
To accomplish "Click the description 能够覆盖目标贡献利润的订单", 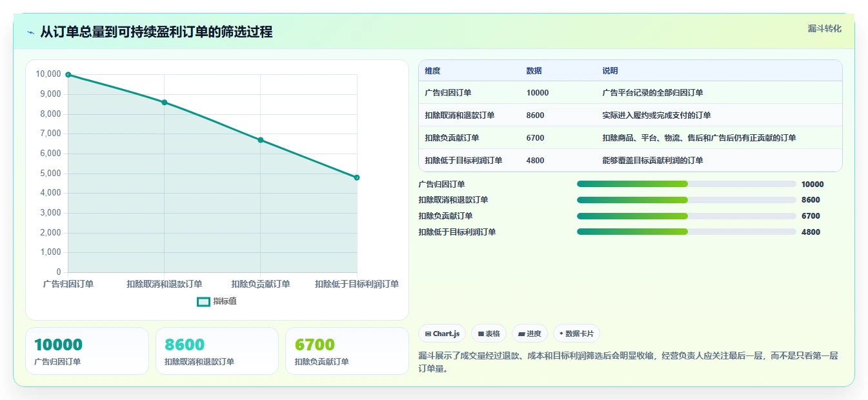I will point(652,161).
